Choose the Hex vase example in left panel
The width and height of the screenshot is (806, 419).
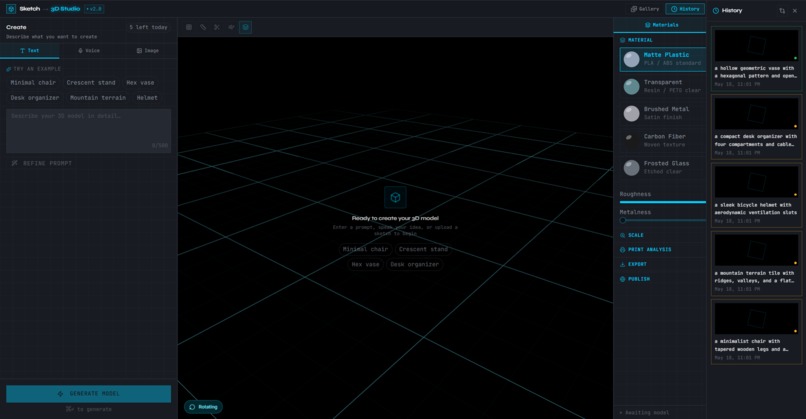140,82
